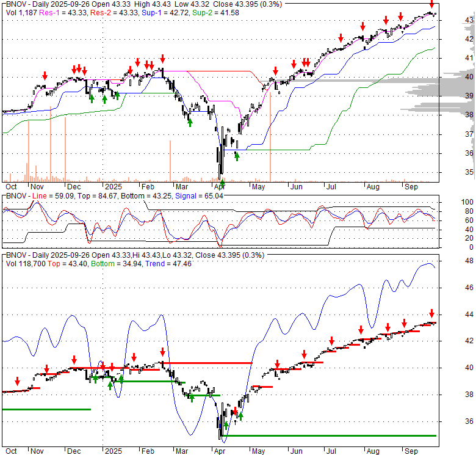Viewport: 476px width, 455px height.
Task: Click the Top = 43.40 label in bottom chart
Action: (x=67, y=264)
